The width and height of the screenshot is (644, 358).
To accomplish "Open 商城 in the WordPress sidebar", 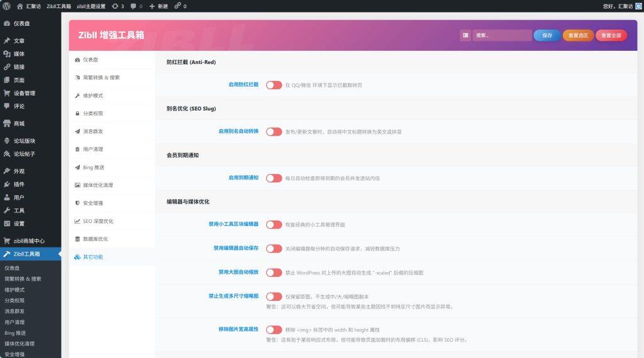I will click(x=30, y=124).
